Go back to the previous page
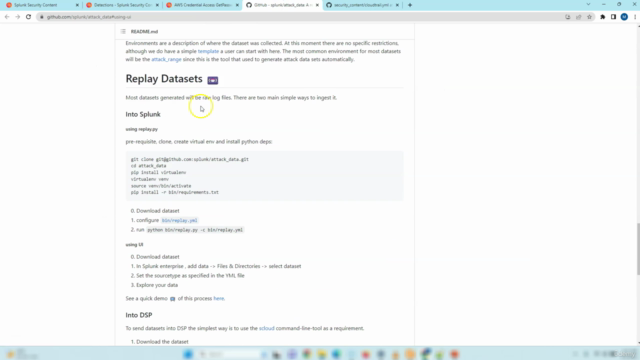The width and height of the screenshot is (640, 360). coord(7,17)
